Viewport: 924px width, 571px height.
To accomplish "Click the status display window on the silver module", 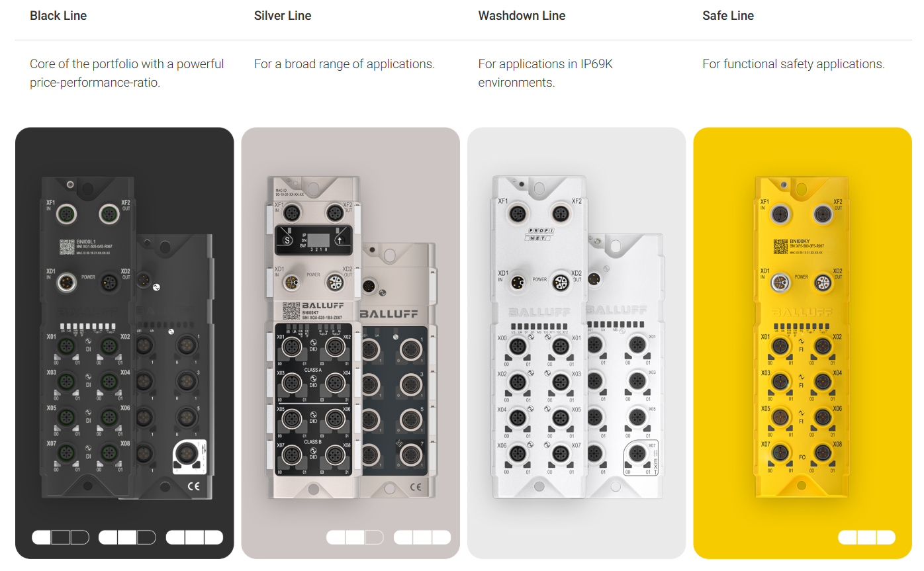I will (x=314, y=240).
